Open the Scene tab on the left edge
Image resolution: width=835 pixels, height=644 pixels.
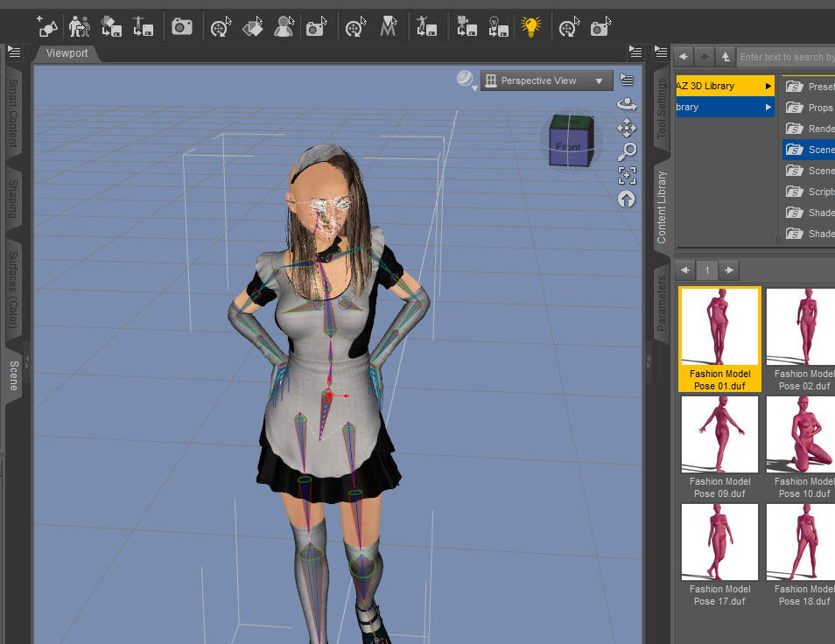click(15, 374)
